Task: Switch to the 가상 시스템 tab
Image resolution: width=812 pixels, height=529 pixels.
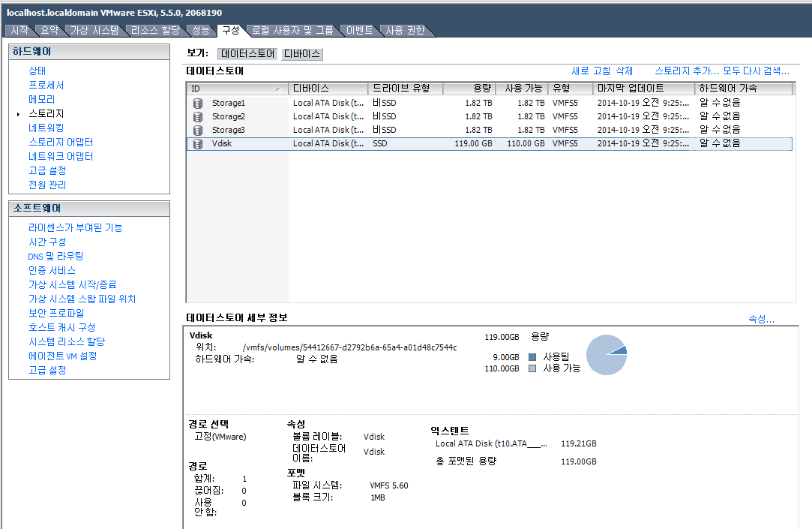Action: [94, 31]
